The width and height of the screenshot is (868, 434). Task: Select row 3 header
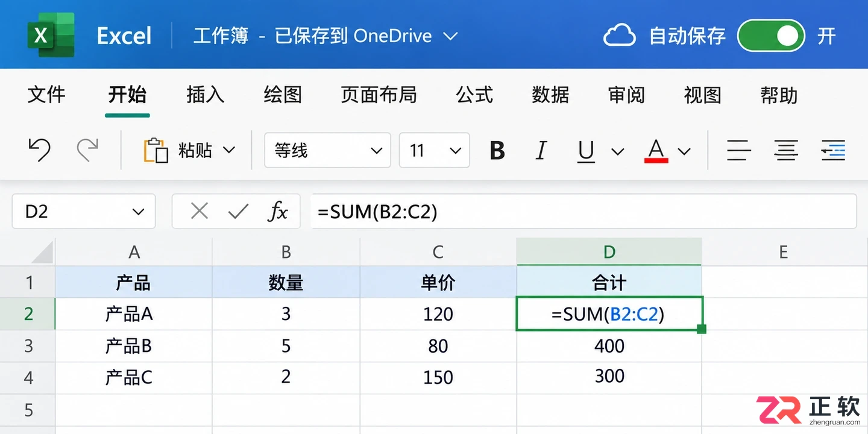point(28,346)
